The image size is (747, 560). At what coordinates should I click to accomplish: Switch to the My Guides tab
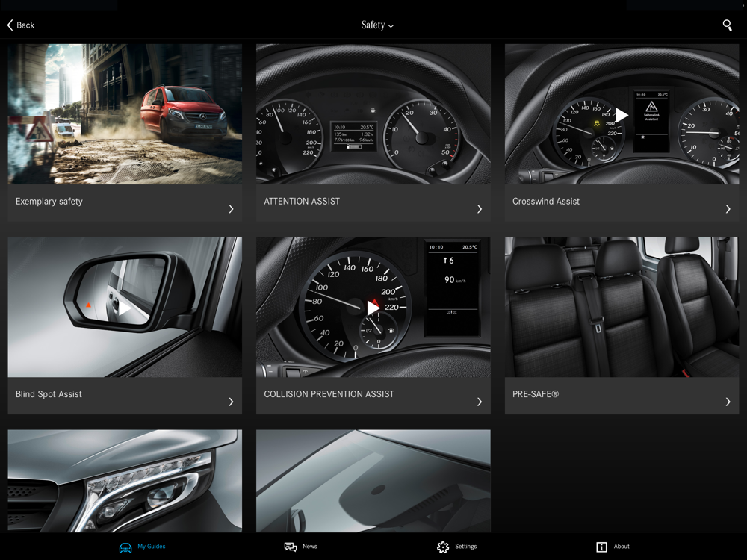tap(142, 547)
